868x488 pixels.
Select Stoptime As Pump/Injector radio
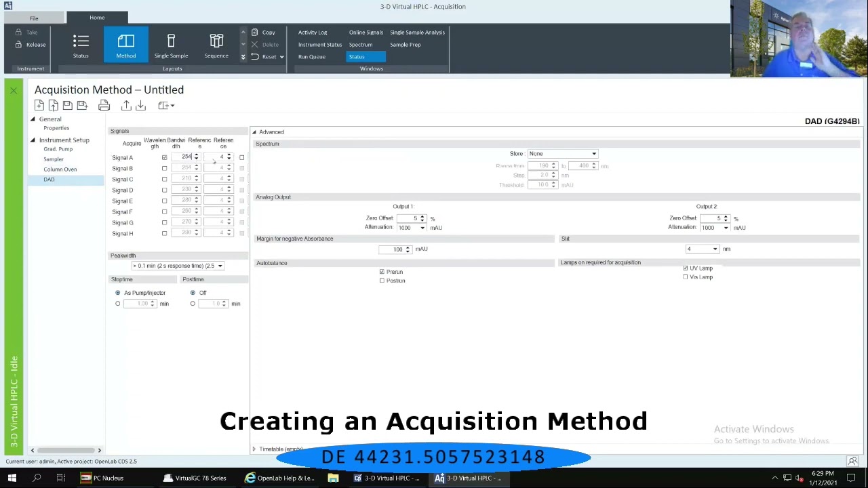tap(117, 293)
